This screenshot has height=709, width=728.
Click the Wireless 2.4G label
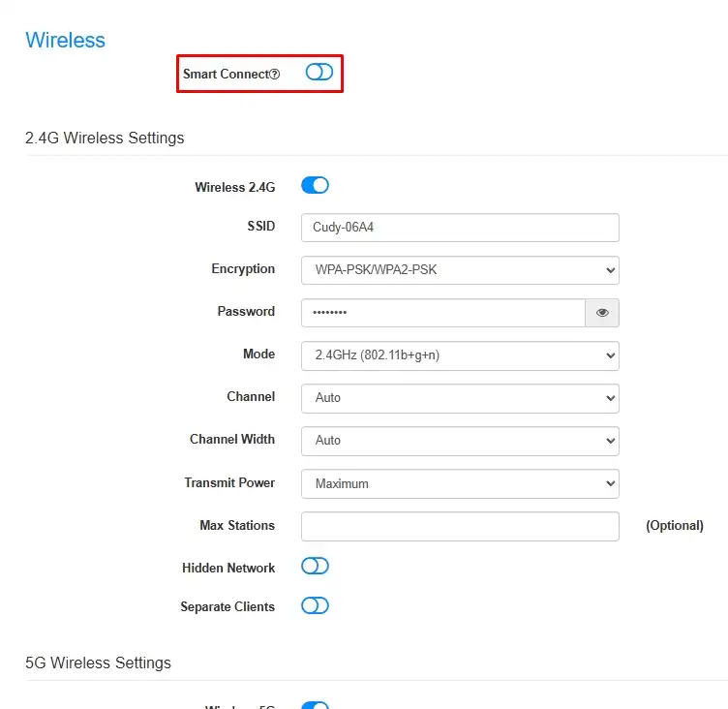tap(235, 187)
